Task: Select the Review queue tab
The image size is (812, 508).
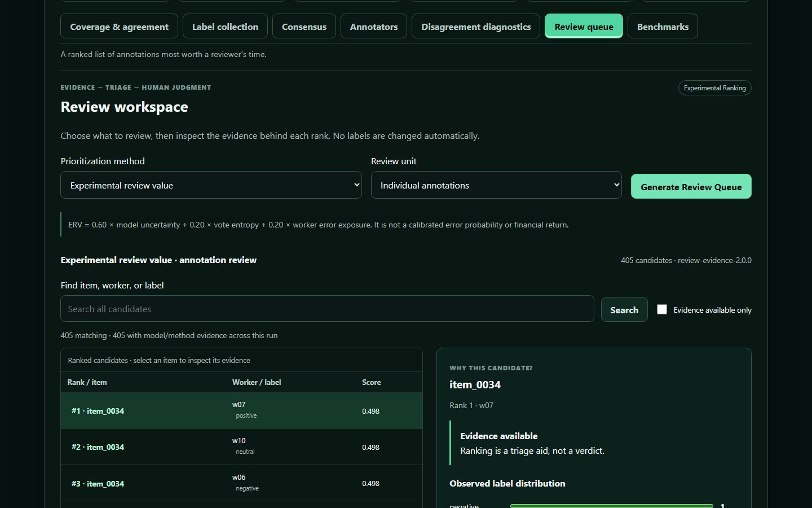Action: [x=584, y=27]
